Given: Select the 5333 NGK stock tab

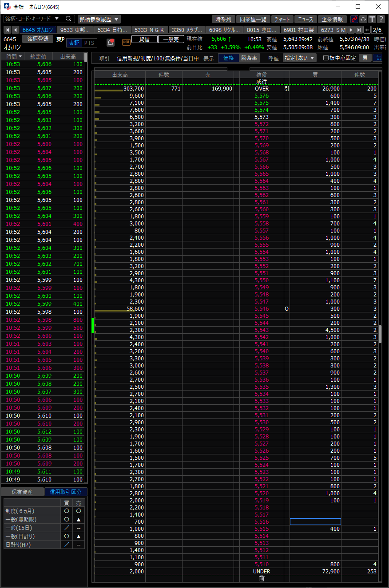Looking at the screenshot, I should [149, 30].
